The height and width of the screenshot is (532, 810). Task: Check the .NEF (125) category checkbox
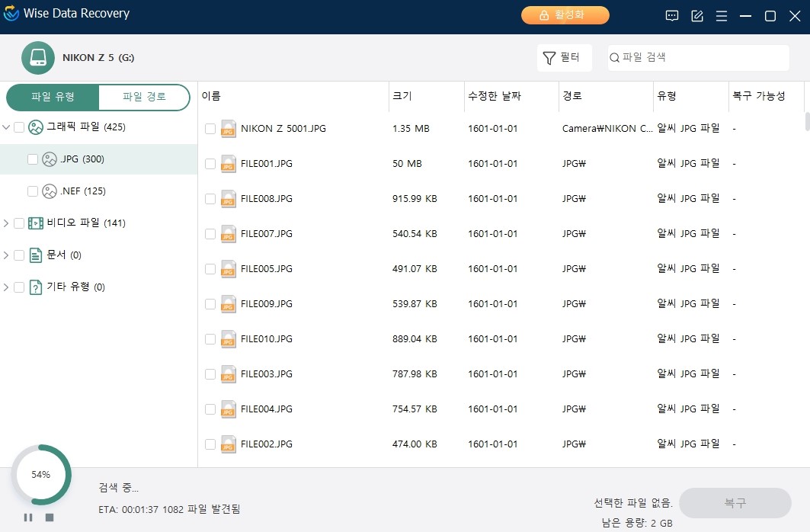coord(33,191)
